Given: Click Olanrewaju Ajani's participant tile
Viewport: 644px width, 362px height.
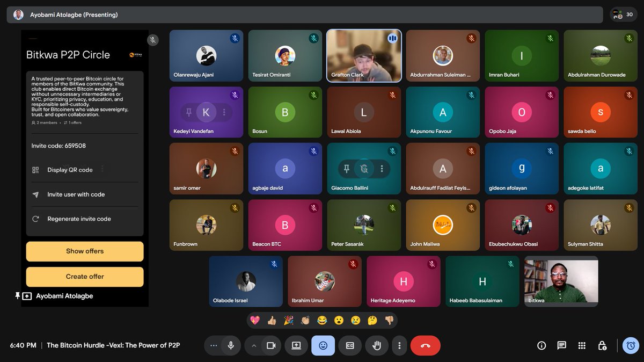Looking at the screenshot, I should point(206,55).
